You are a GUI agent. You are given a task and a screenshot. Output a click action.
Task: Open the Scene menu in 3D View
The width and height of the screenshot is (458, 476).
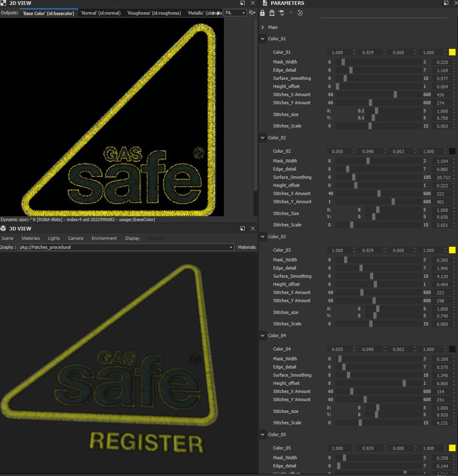click(x=8, y=238)
